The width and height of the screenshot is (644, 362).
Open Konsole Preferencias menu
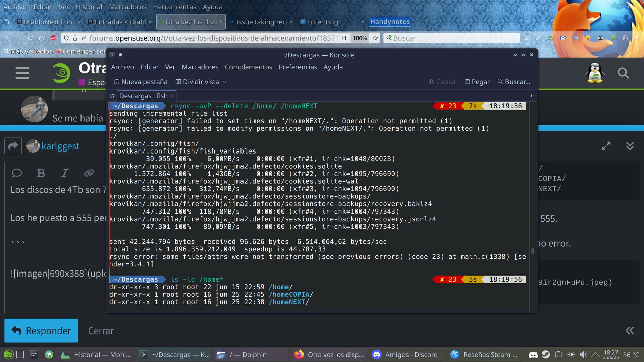click(x=298, y=67)
